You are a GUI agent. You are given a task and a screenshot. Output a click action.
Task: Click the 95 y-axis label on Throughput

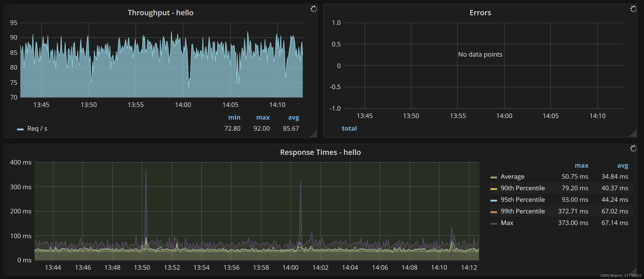[x=14, y=23]
